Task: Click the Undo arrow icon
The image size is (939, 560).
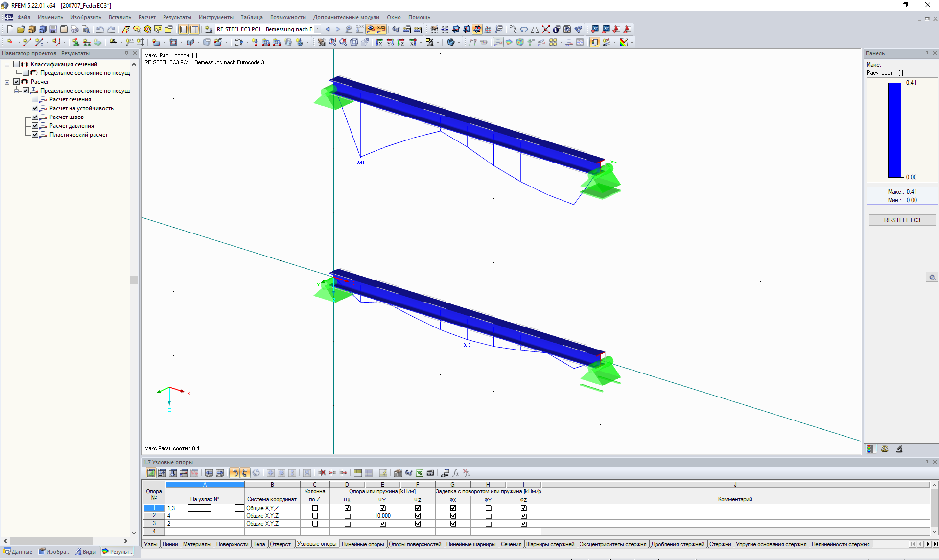Action: [x=100, y=29]
